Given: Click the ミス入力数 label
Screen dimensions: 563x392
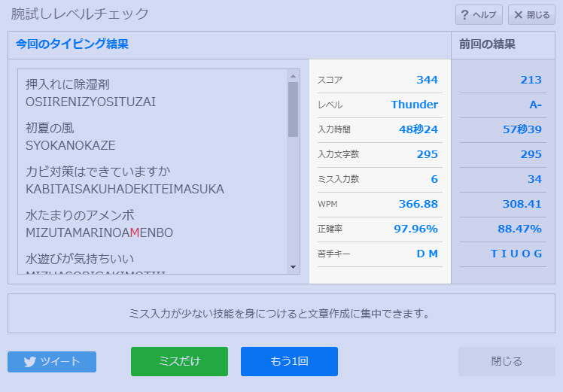Looking at the screenshot, I should (338, 179).
